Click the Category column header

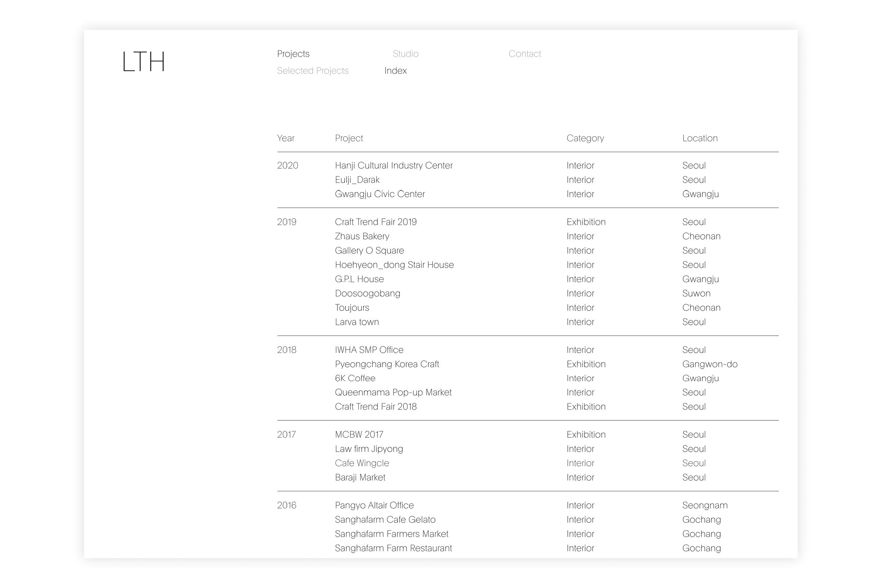click(585, 138)
